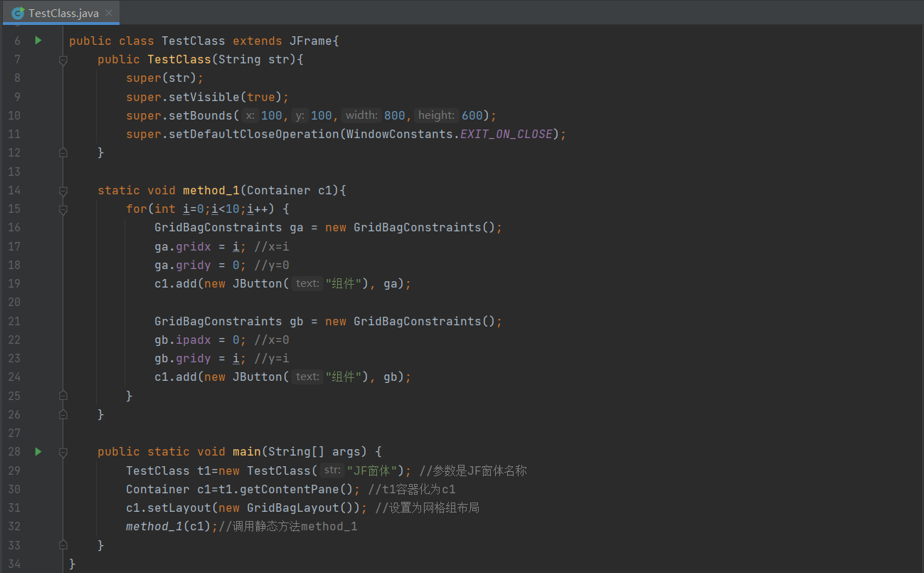Click the comment "//t1容器化为c1"
924x573 pixels.
click(412, 489)
